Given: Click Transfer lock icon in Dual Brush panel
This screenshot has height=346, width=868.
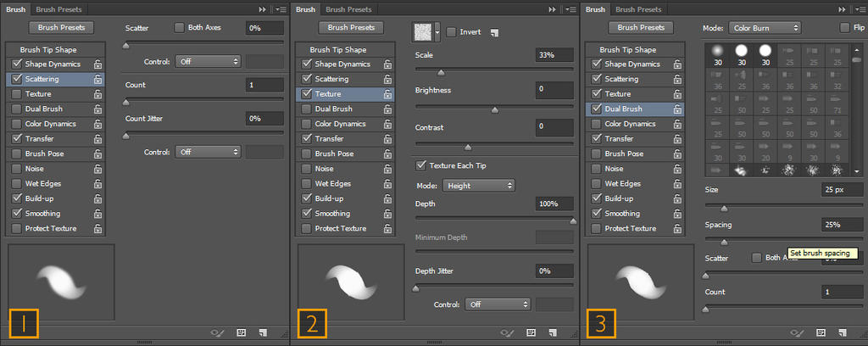Looking at the screenshot, I should point(677,139).
